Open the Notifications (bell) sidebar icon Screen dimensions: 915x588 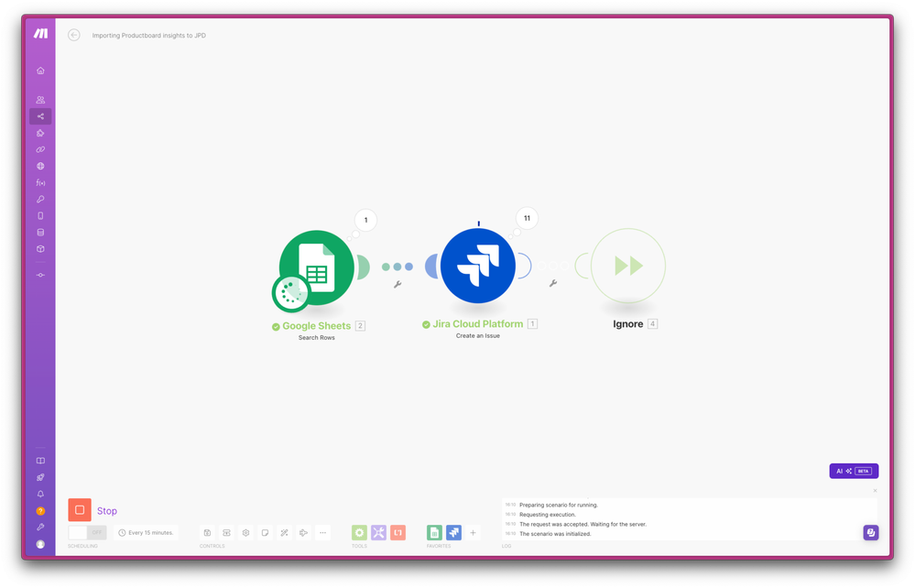coord(40,494)
